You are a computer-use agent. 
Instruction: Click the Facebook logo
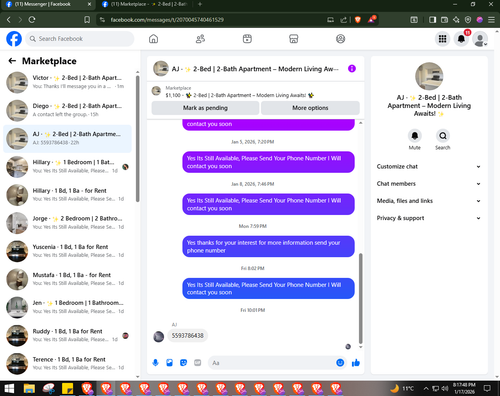pyautogui.click(x=14, y=39)
